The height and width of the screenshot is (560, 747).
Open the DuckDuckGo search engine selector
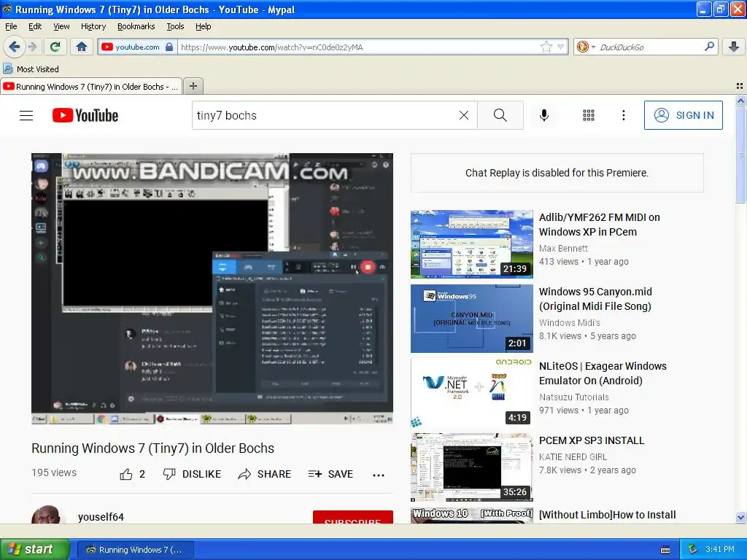click(586, 47)
